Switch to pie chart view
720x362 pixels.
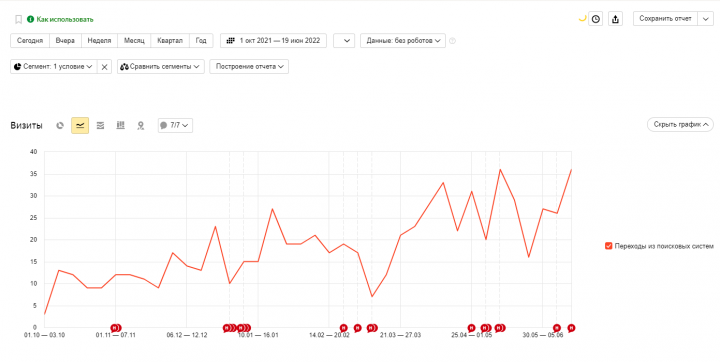(60, 125)
